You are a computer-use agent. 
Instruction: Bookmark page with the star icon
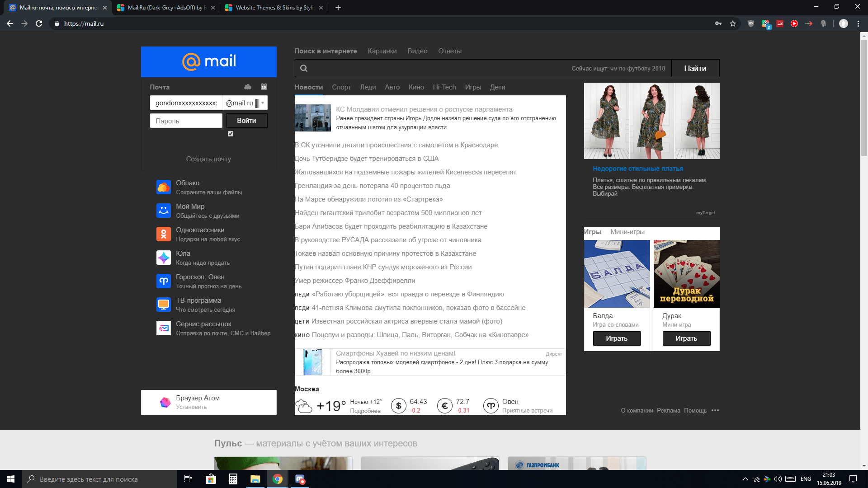click(x=733, y=23)
